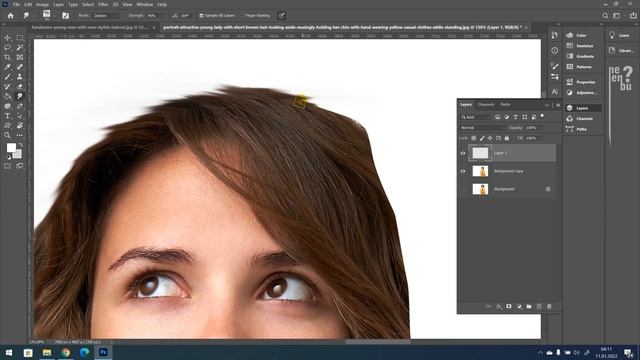This screenshot has height=360, width=640.
Task: Select the Eyedropper tool
Action: click(x=7, y=67)
